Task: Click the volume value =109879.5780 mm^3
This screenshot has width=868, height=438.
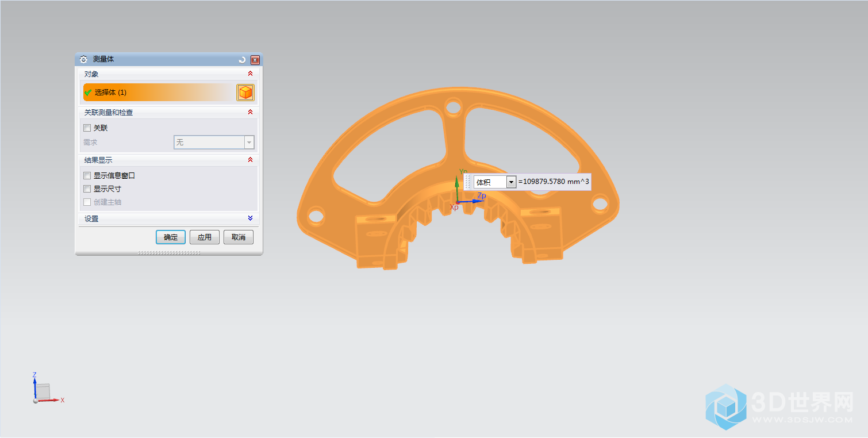Action: 554,182
